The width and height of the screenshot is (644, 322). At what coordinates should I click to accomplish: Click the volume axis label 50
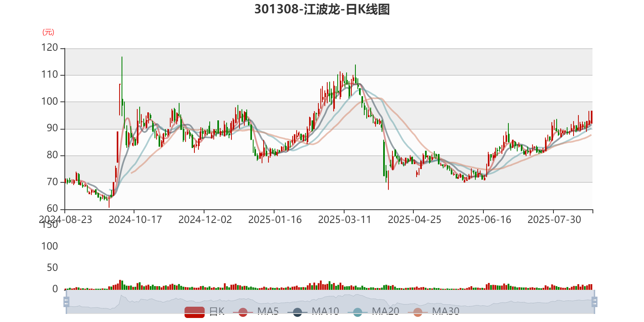pos(52,268)
